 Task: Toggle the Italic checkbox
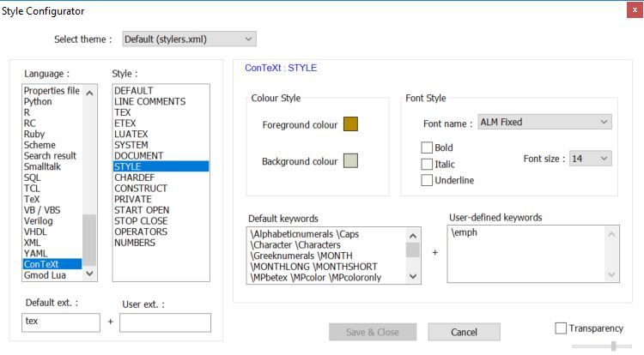pos(427,164)
